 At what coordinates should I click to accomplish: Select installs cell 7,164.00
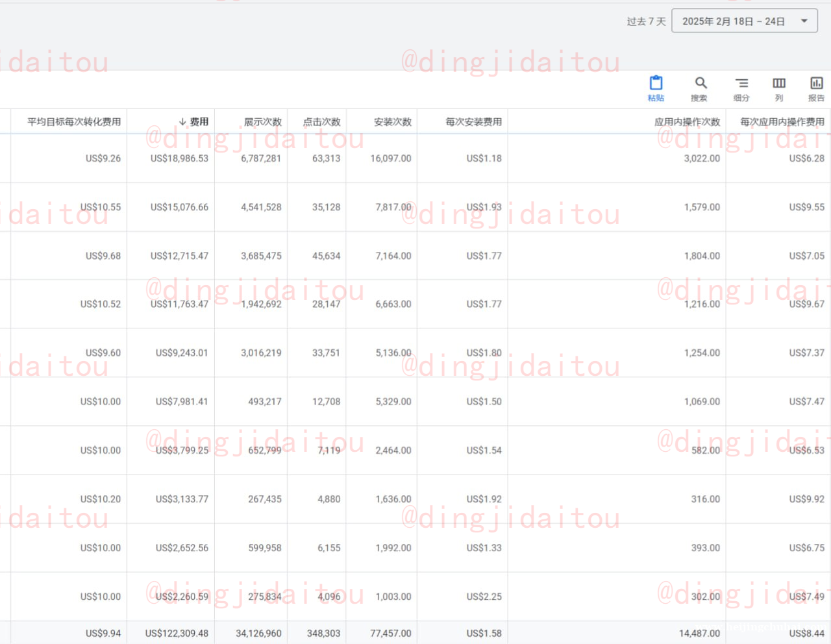pos(393,256)
